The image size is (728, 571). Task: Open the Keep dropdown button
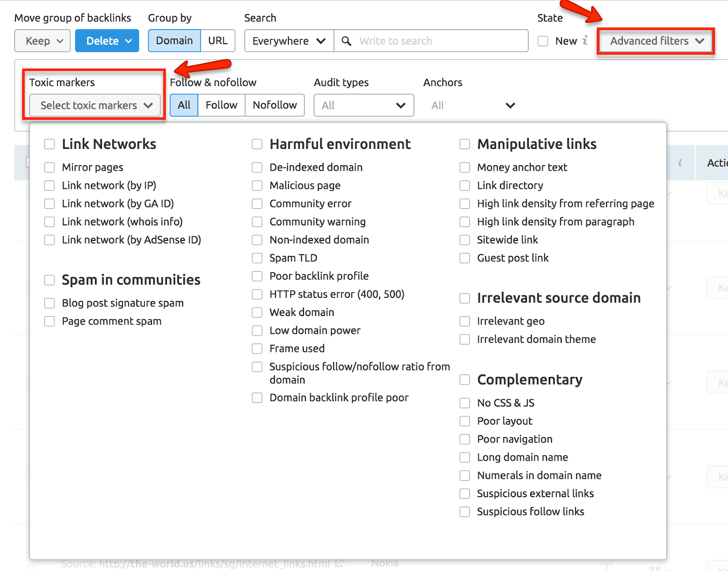pyautogui.click(x=42, y=41)
